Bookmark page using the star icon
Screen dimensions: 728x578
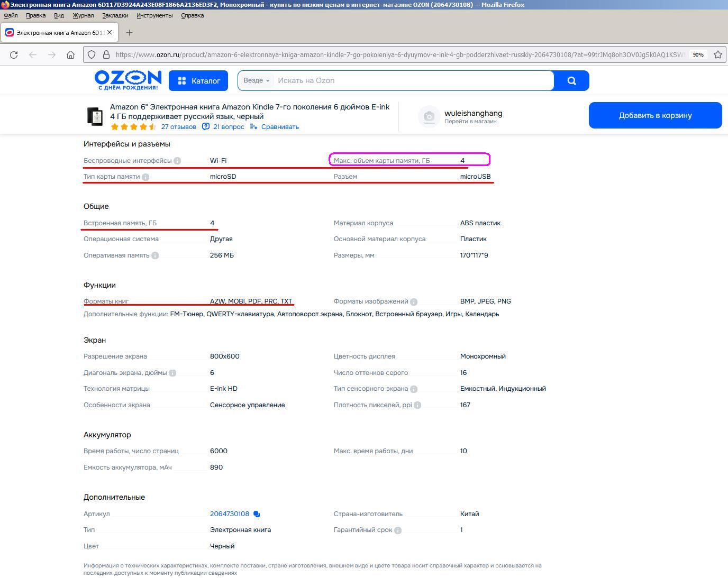[x=718, y=54]
